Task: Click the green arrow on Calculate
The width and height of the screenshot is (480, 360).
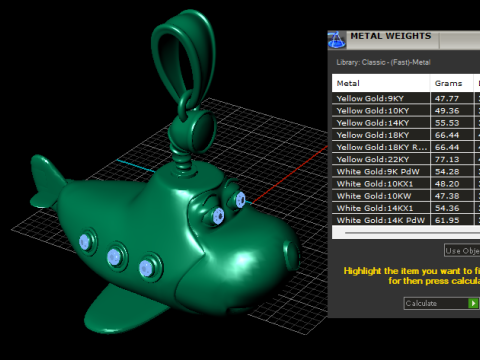Action: pos(473,303)
